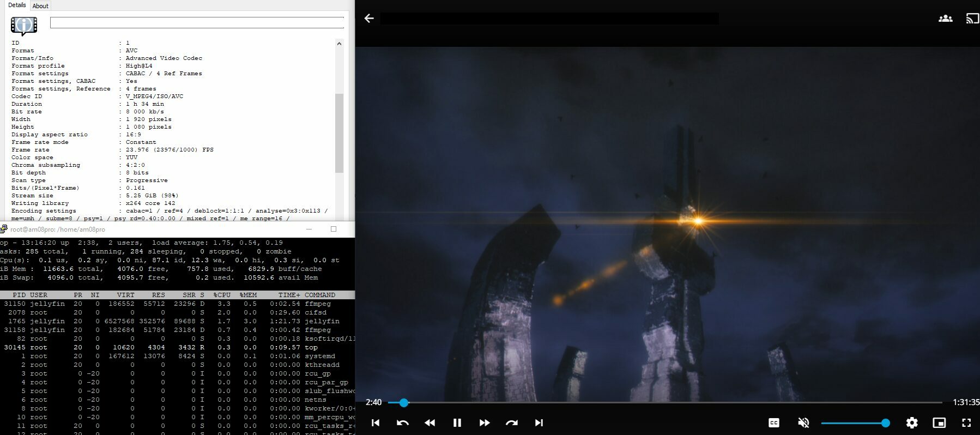Click the ksoftirqd process row

177,339
